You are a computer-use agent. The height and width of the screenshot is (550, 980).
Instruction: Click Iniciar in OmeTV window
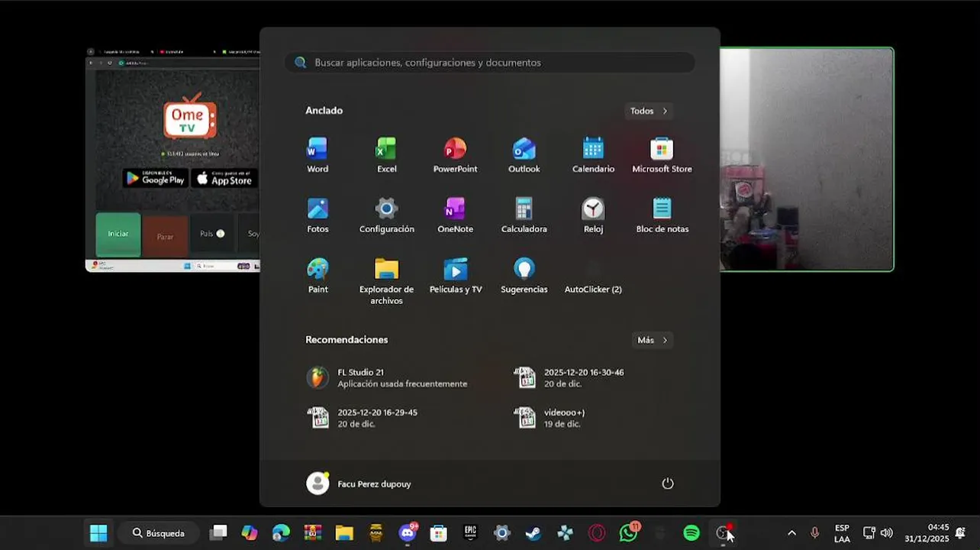tap(118, 235)
